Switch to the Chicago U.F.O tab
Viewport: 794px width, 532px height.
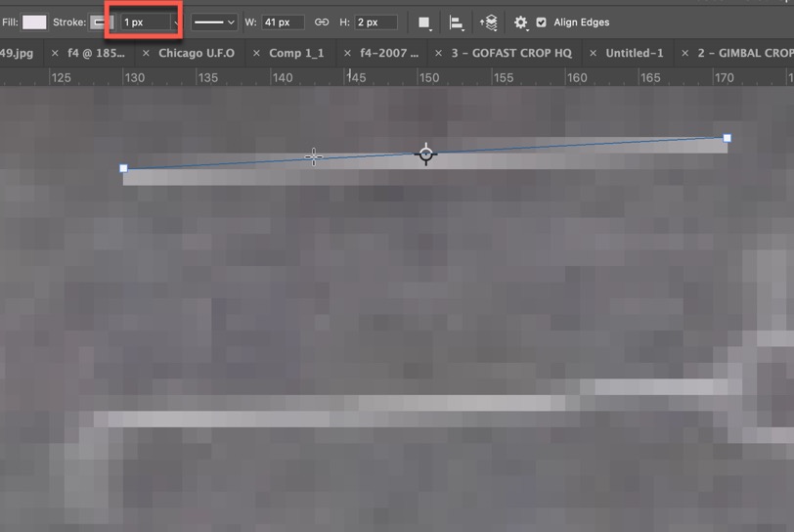[x=196, y=53]
